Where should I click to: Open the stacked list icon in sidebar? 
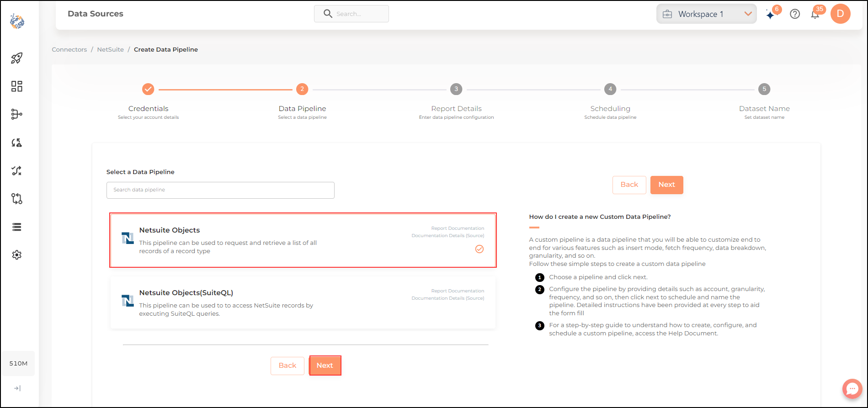17,227
